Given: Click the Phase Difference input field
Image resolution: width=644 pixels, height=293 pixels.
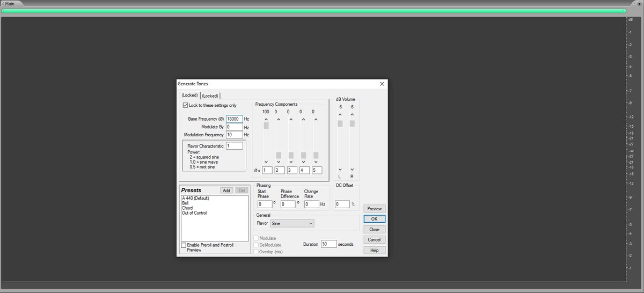Looking at the screenshot, I should click(x=288, y=204).
